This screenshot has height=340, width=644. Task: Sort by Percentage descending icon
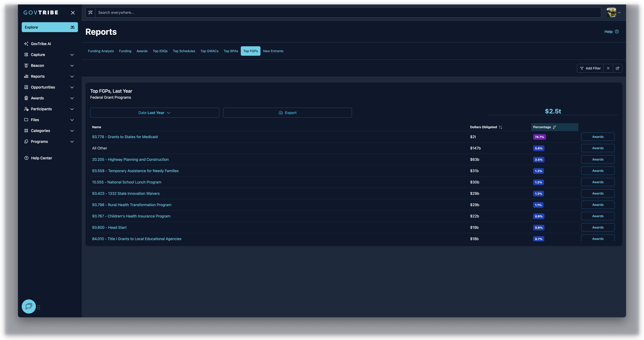[554, 127]
